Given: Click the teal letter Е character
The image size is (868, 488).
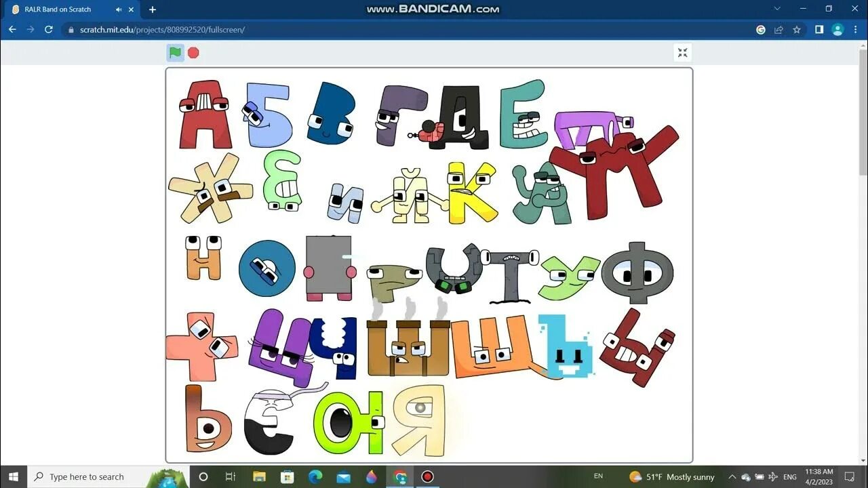Looking at the screenshot, I should [x=524, y=114].
